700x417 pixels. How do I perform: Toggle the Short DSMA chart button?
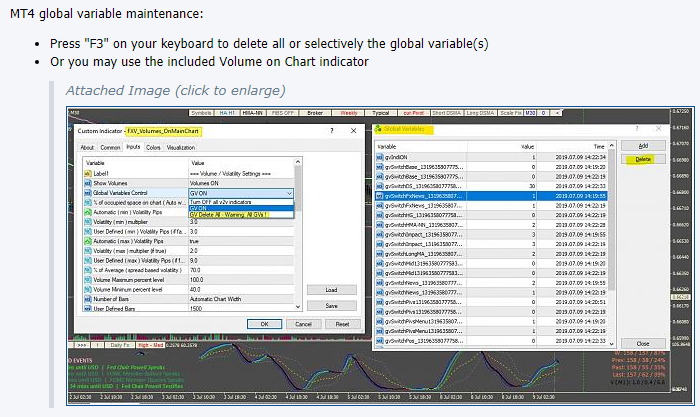pos(446,113)
